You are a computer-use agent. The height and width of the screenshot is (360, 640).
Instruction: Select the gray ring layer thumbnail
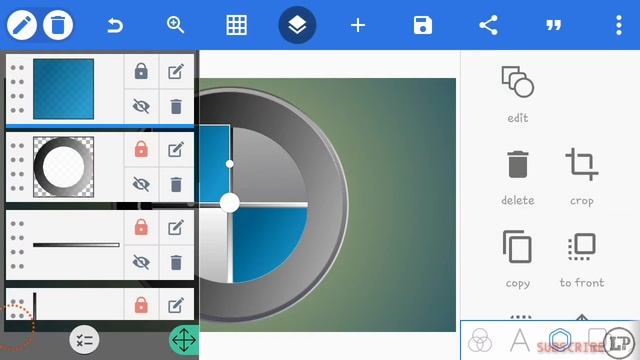(63, 167)
